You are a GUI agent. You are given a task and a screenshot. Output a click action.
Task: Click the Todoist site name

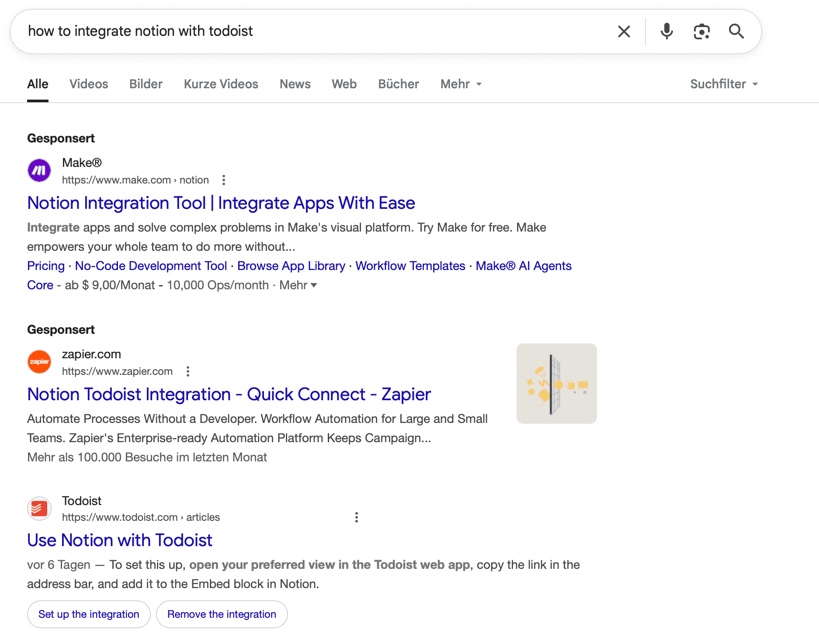pyautogui.click(x=82, y=501)
